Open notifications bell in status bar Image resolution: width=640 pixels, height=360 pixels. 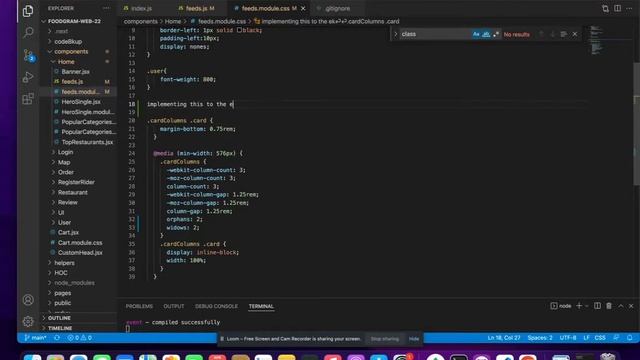tap(630, 338)
